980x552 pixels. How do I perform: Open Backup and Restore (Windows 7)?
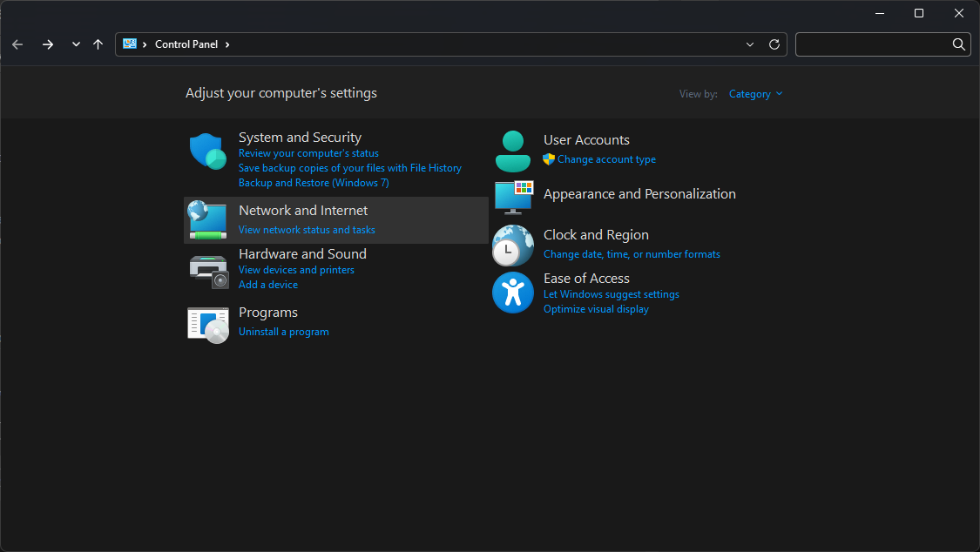coord(314,183)
